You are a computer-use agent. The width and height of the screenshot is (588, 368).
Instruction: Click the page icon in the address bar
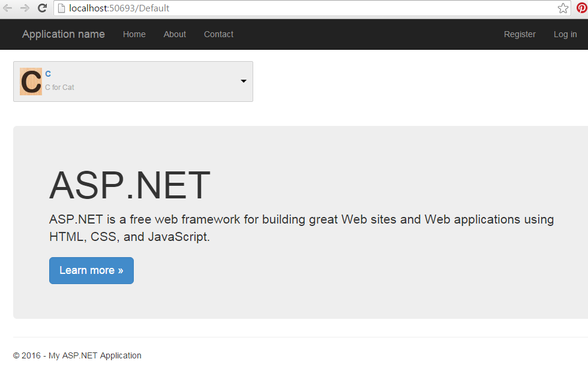click(61, 8)
